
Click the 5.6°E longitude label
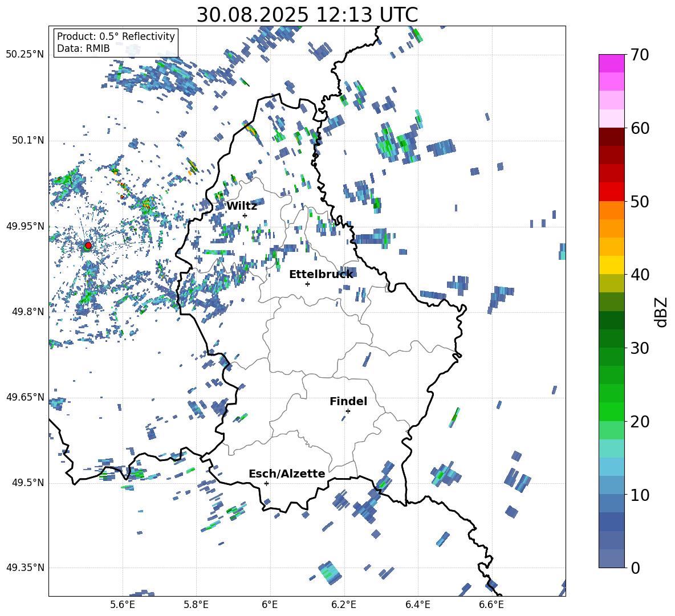click(123, 605)
